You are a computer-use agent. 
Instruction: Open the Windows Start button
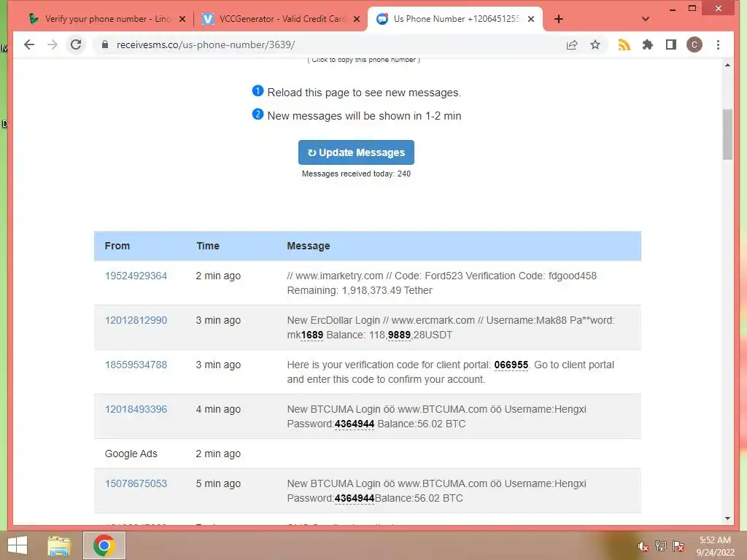tap(18, 545)
